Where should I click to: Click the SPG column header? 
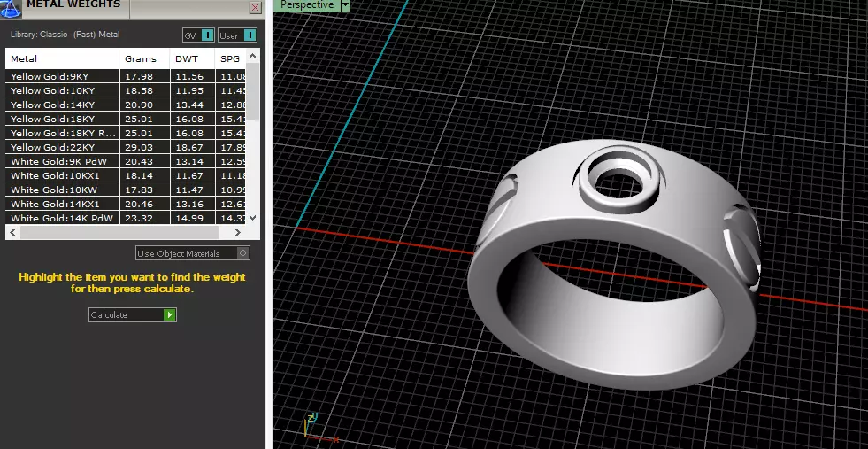230,58
